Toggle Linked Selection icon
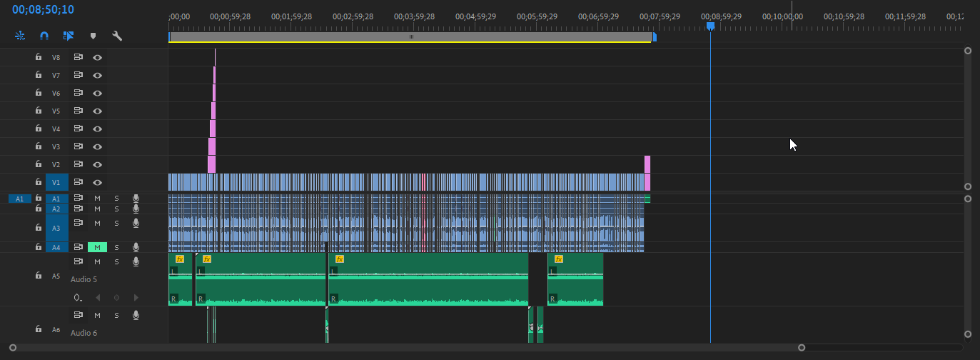This screenshot has height=360, width=980. (69, 35)
